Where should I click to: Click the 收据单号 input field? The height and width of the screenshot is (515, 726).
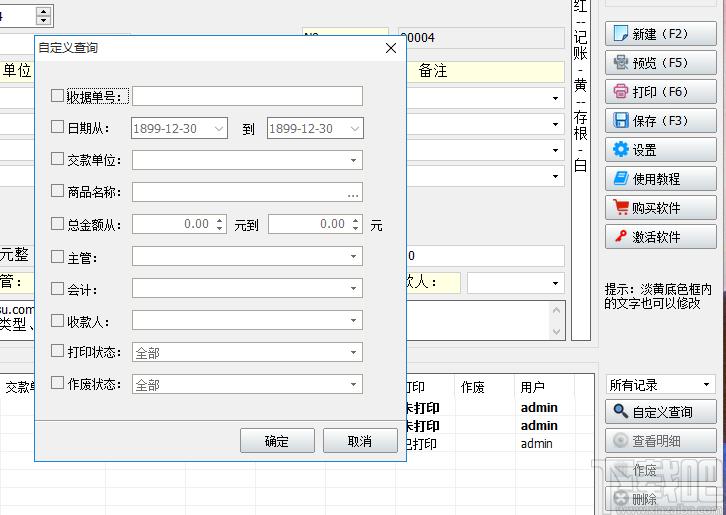247,96
